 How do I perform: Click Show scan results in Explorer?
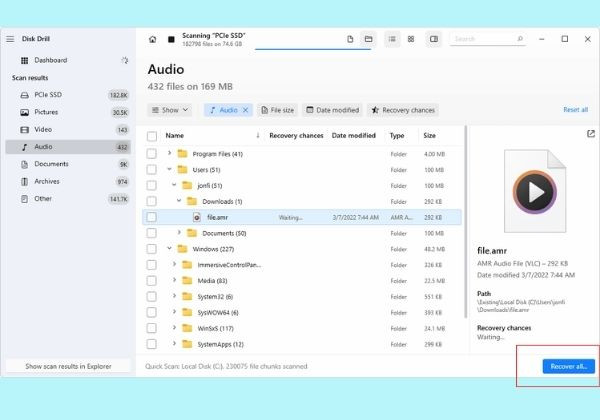click(x=68, y=366)
